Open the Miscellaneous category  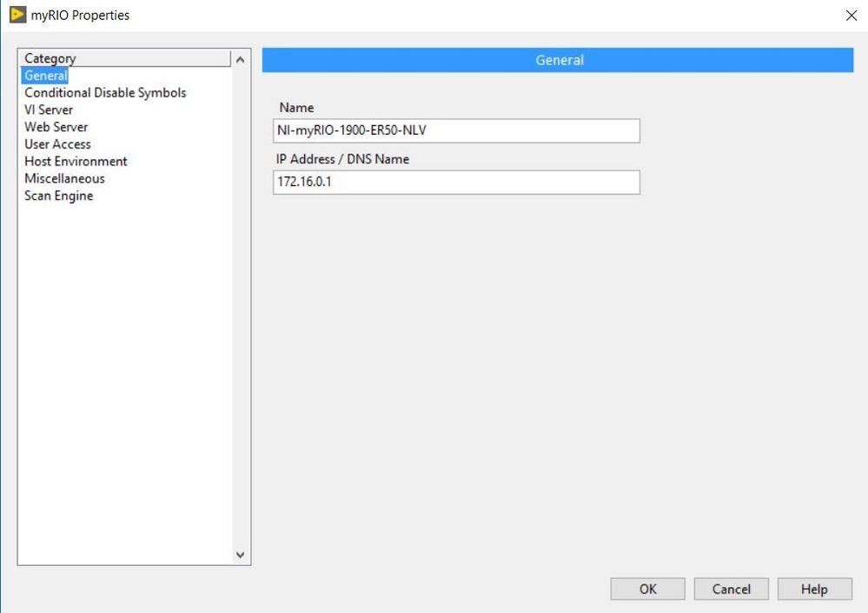(65, 178)
